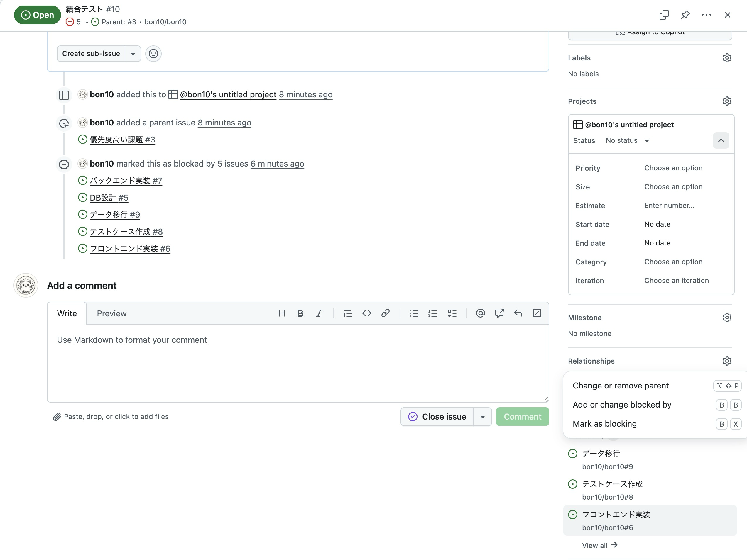This screenshot has height=560, width=747.
Task: Select 'Add or change blocked by'
Action: [x=622, y=404]
